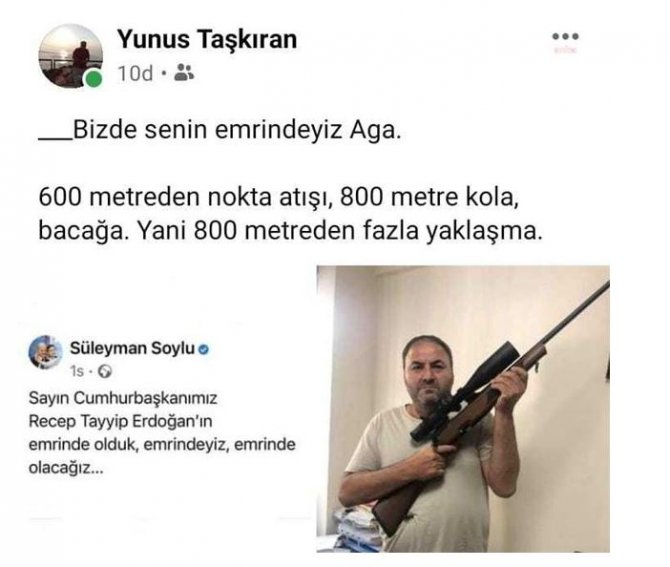Click the 1s timestamp on shared post
The width and height of the screenshot is (670, 567).
tap(77, 371)
